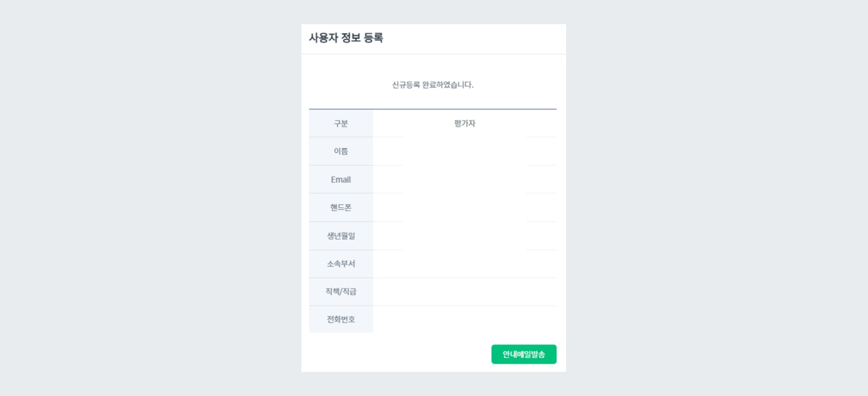This screenshot has width=868, height=396.
Task: Click the 구분 row label
Action: point(340,123)
